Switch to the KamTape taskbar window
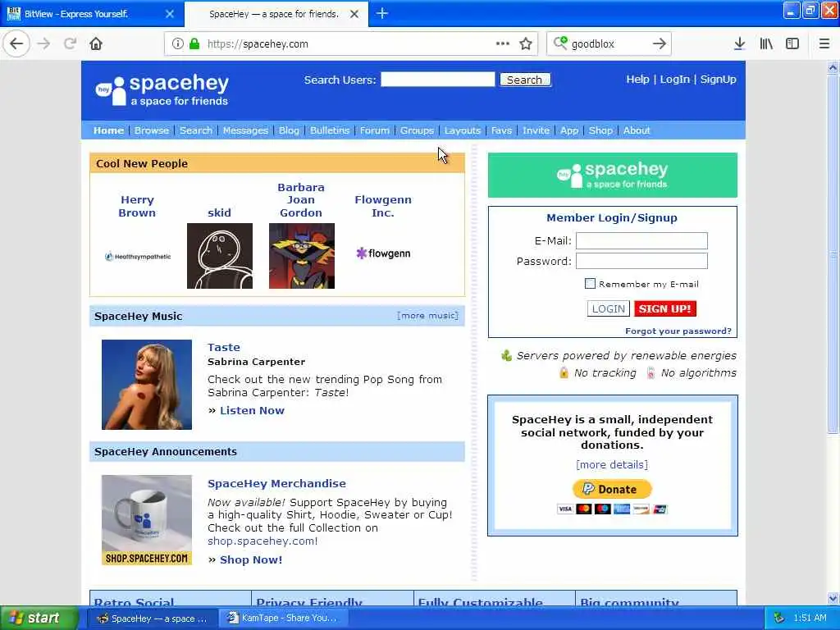This screenshot has height=630, width=840. pos(285,618)
